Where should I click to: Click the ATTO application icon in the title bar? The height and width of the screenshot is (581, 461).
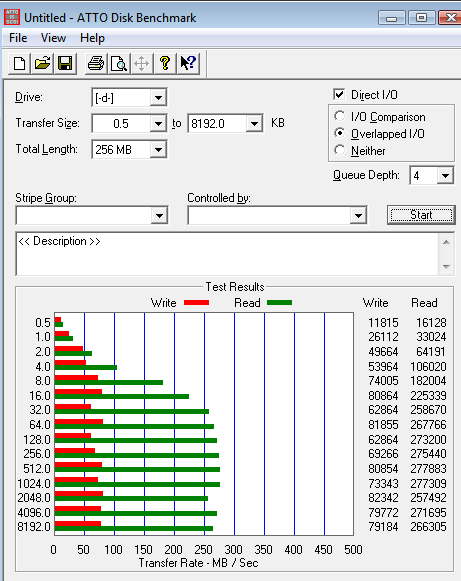[x=12, y=17]
